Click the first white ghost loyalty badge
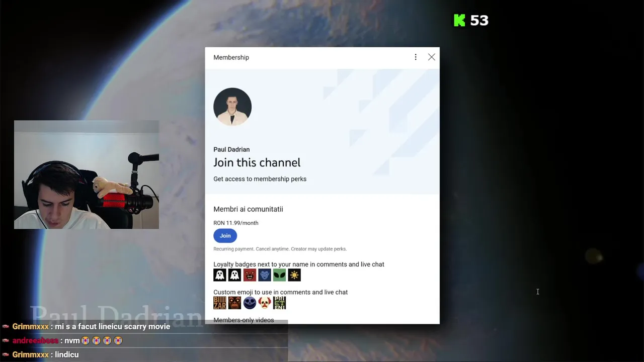 point(220,275)
